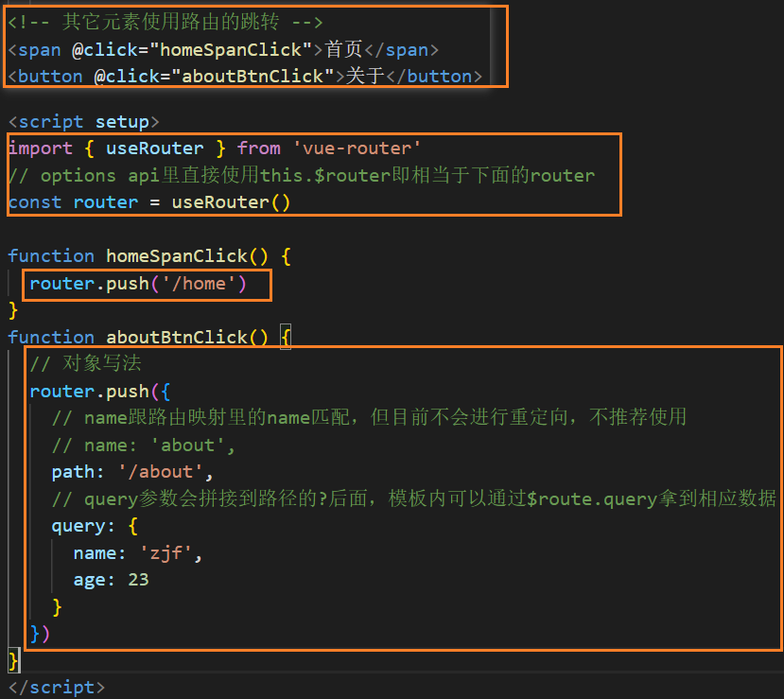Viewport: 784px width, 699px height.
Task: Click the from keyword in the import line
Action: [258, 148]
